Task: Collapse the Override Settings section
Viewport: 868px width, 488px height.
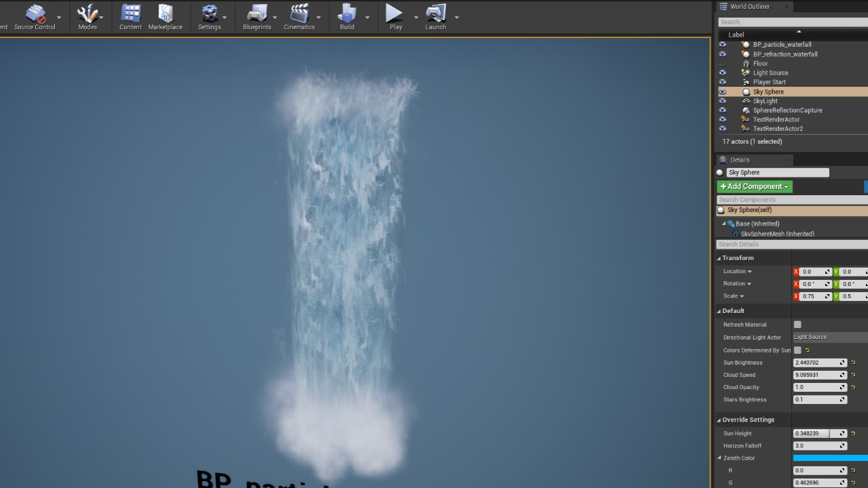Action: (719, 420)
